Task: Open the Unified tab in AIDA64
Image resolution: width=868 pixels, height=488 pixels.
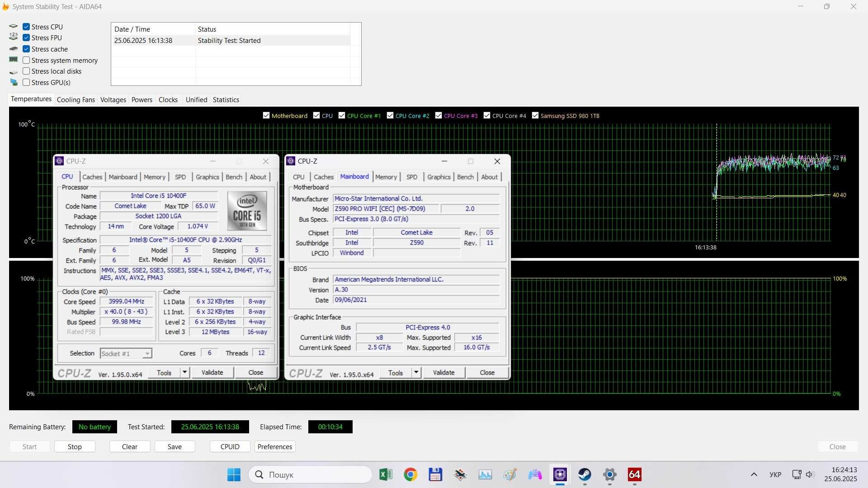Action: 196,100
